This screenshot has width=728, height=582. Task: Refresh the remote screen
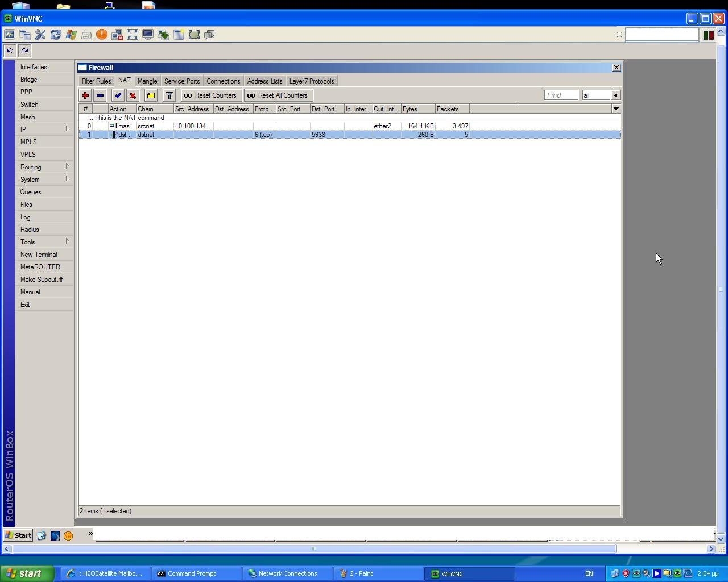coord(56,35)
